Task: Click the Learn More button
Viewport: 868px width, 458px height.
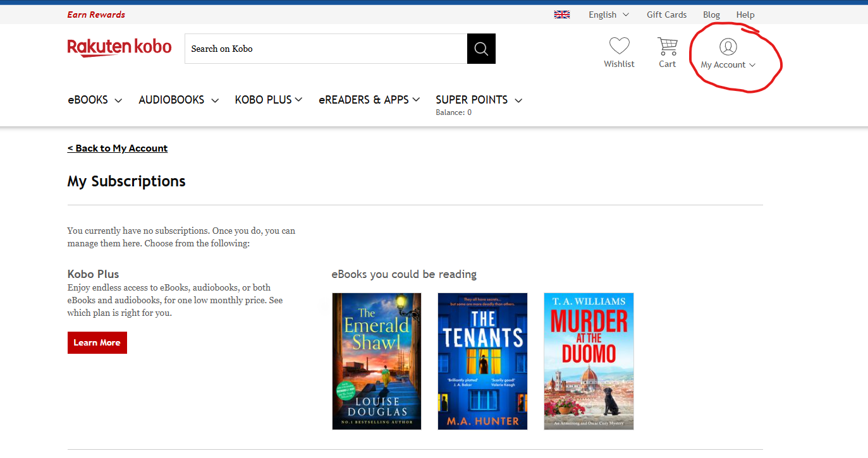Action: 97,342
